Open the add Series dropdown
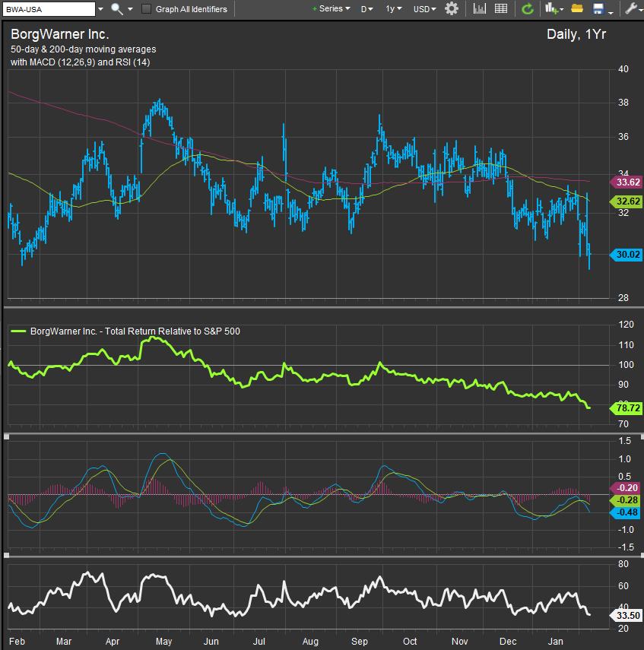Viewport: 644px width, 650px height. [332, 8]
